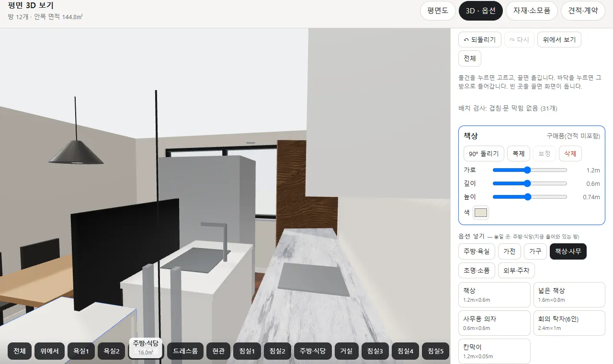Add the 사무용 의자 item

(x=494, y=323)
